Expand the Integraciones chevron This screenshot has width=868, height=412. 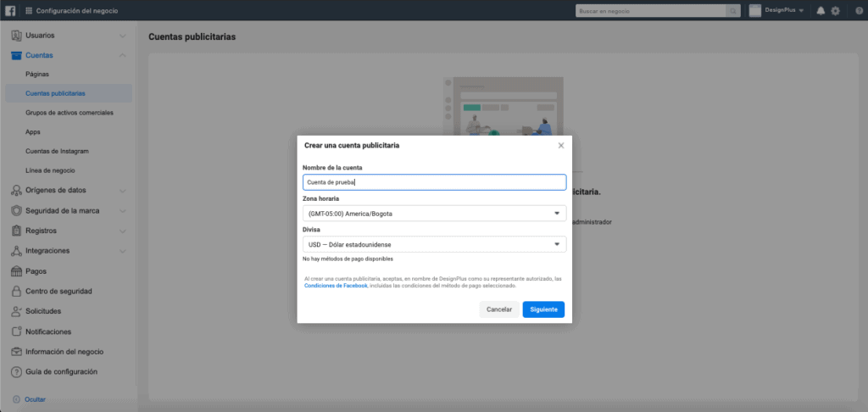(x=122, y=251)
